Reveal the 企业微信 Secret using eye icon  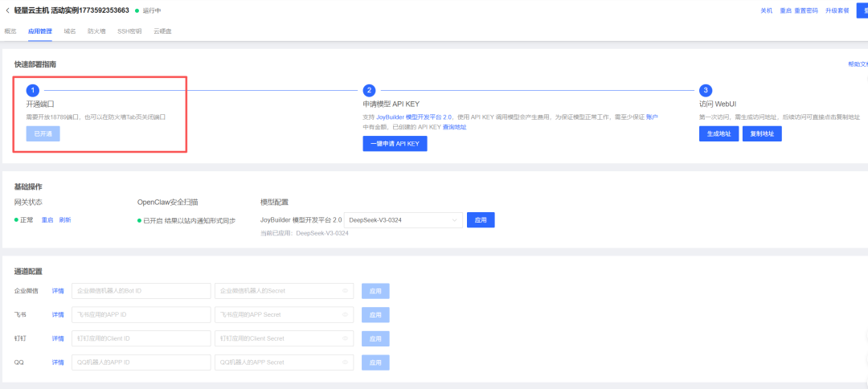point(344,290)
